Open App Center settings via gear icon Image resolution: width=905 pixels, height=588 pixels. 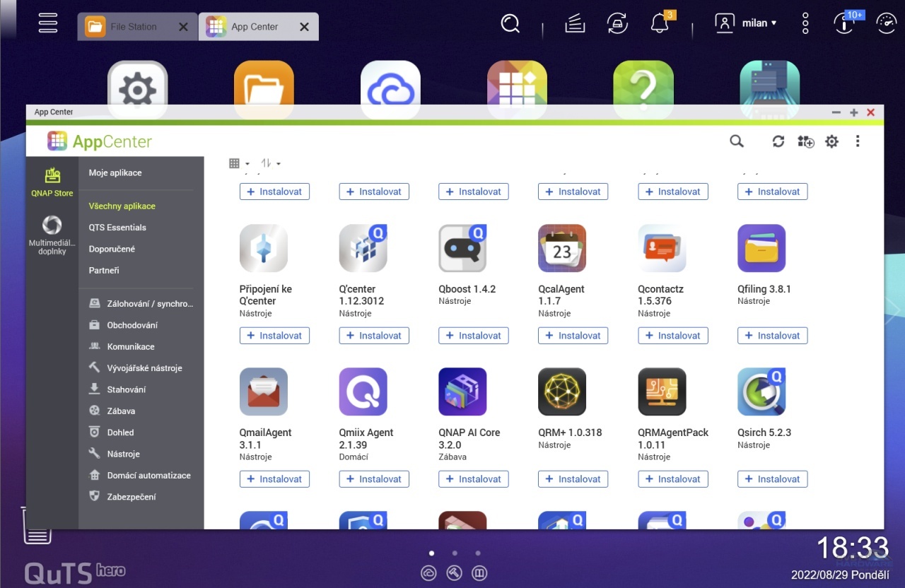click(x=831, y=141)
